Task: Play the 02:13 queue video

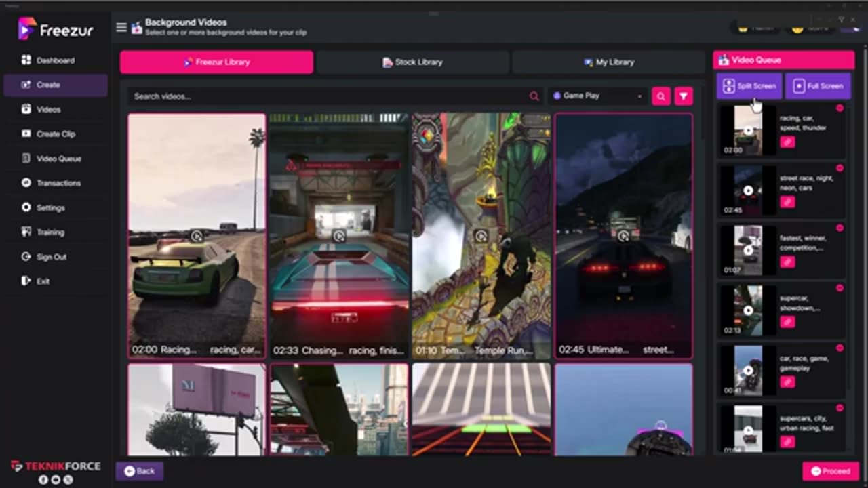Action: pyautogui.click(x=748, y=310)
